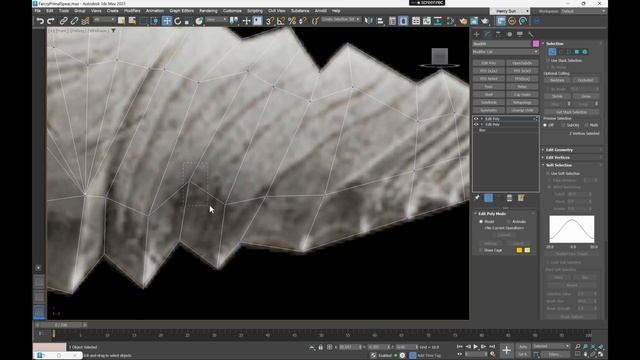Click the Shrink selection button
640x360 pixels.
[x=557, y=96]
